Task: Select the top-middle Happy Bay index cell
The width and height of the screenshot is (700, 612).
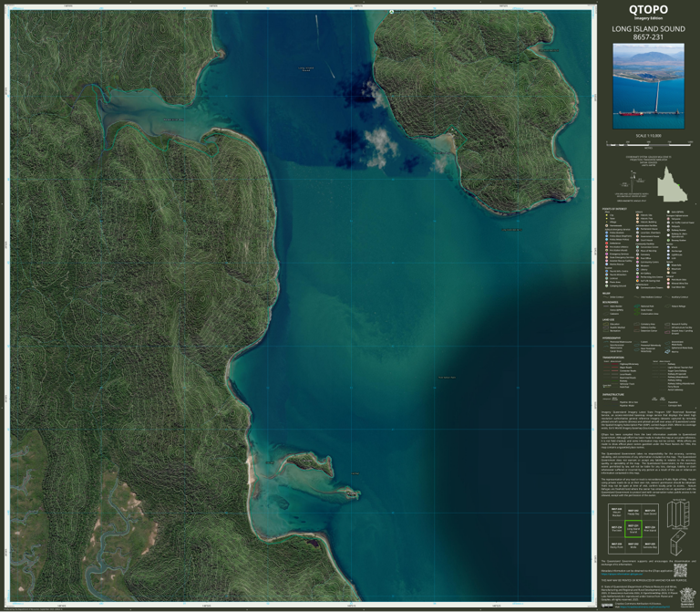Action: point(633,513)
